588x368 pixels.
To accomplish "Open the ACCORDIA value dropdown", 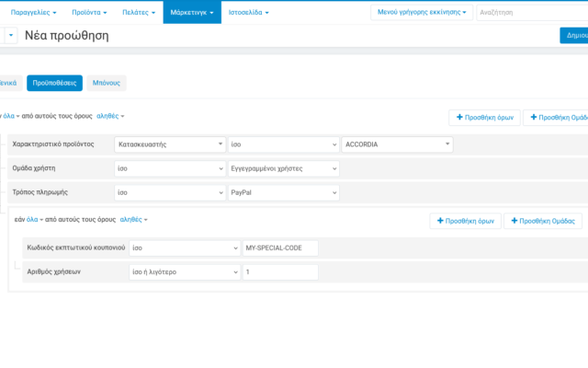I will 397,144.
